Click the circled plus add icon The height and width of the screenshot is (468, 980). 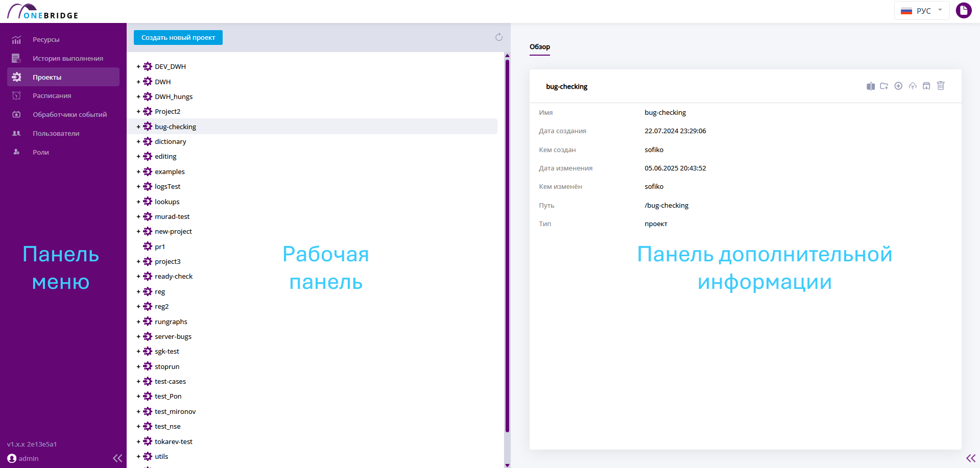pos(898,86)
